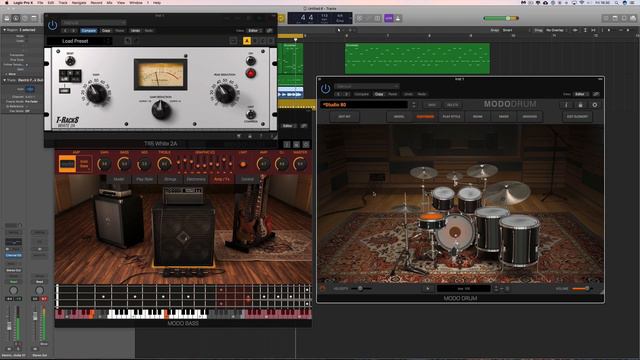This screenshot has height=360, width=640.
Task: Open the Studio 80 preset field in MODO DRUM
Action: coord(364,105)
